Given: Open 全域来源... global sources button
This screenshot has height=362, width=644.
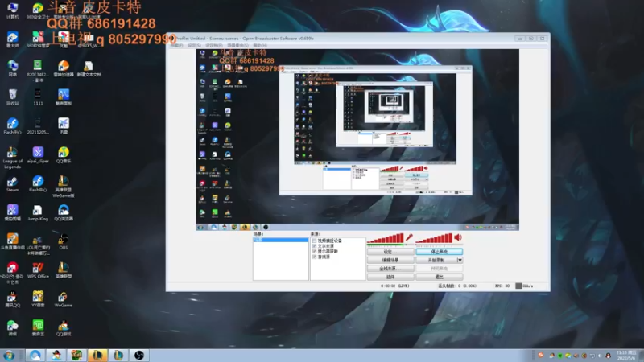Looking at the screenshot, I should click(390, 269).
